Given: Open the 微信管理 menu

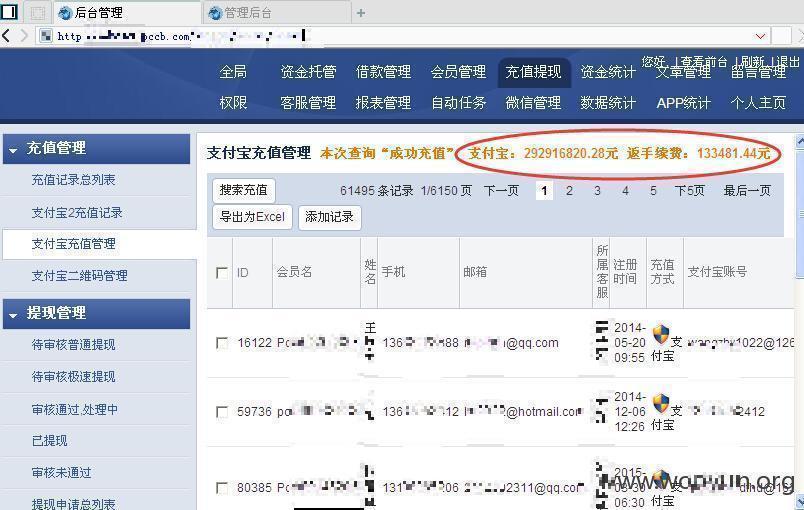Looking at the screenshot, I should pos(533,103).
